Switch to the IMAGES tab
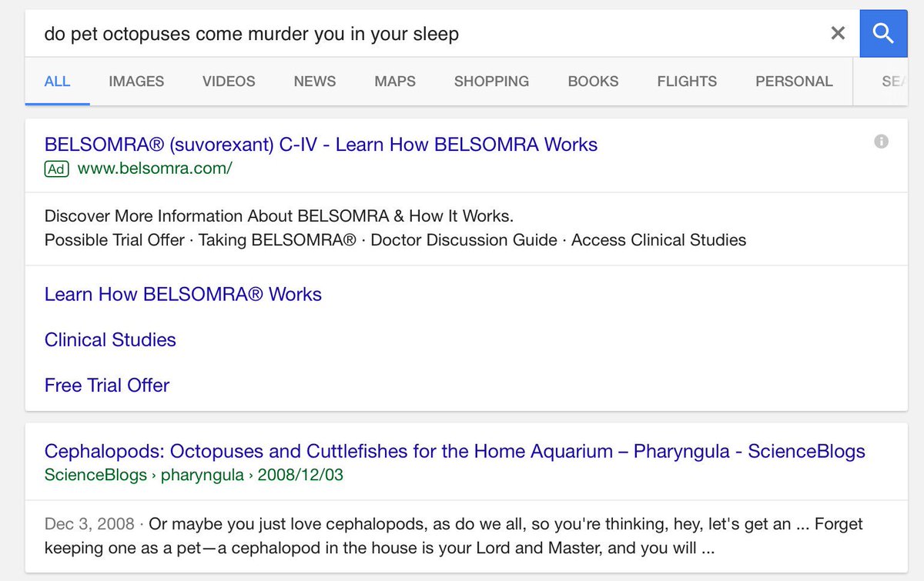This screenshot has height=581, width=924. point(136,81)
